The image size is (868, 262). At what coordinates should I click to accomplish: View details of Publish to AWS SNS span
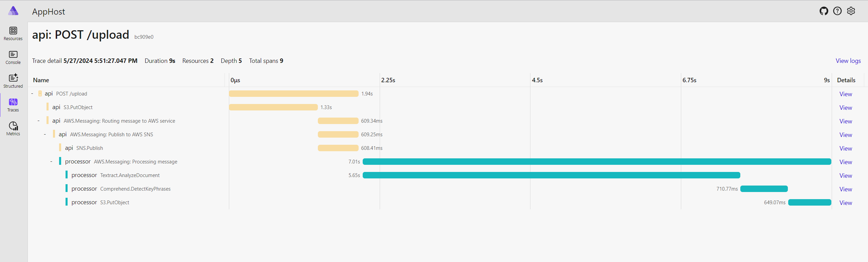846,135
